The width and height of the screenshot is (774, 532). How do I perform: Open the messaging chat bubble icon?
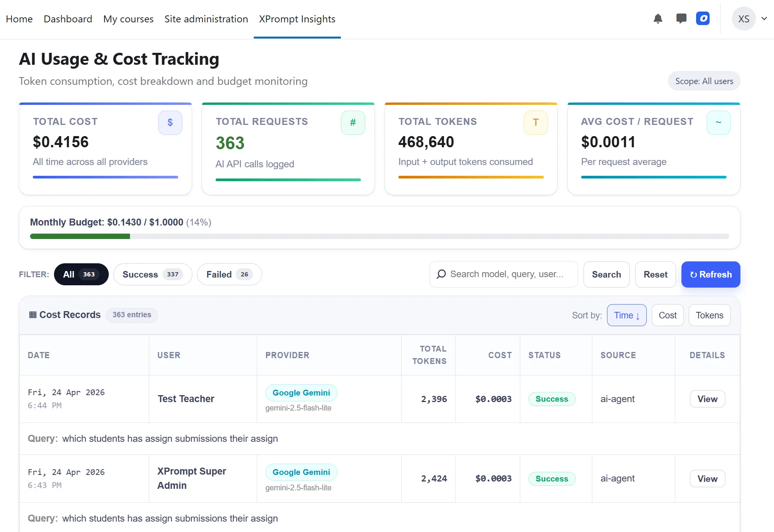coord(681,19)
